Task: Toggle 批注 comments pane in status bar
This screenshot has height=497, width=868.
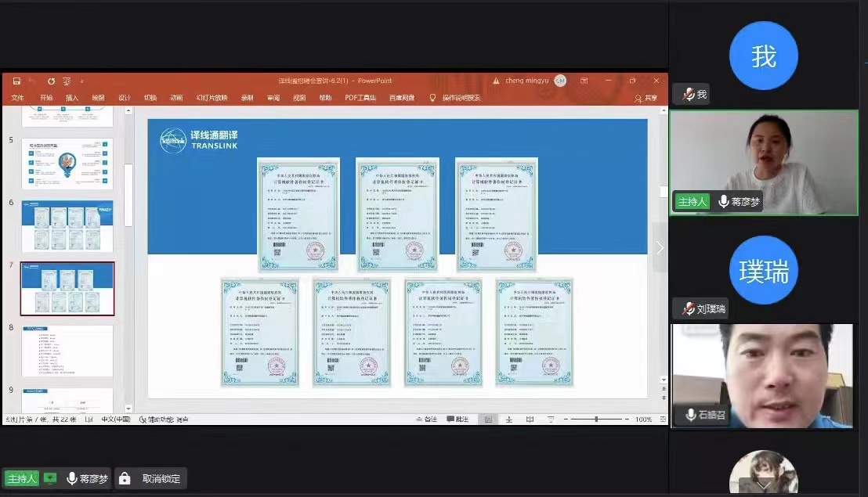Action: coord(458,420)
